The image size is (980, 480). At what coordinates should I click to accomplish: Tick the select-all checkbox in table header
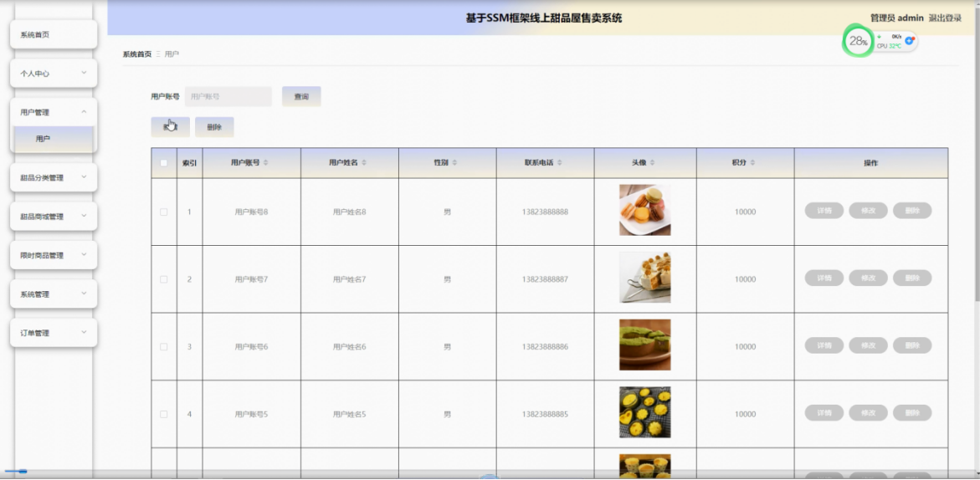coord(164,163)
